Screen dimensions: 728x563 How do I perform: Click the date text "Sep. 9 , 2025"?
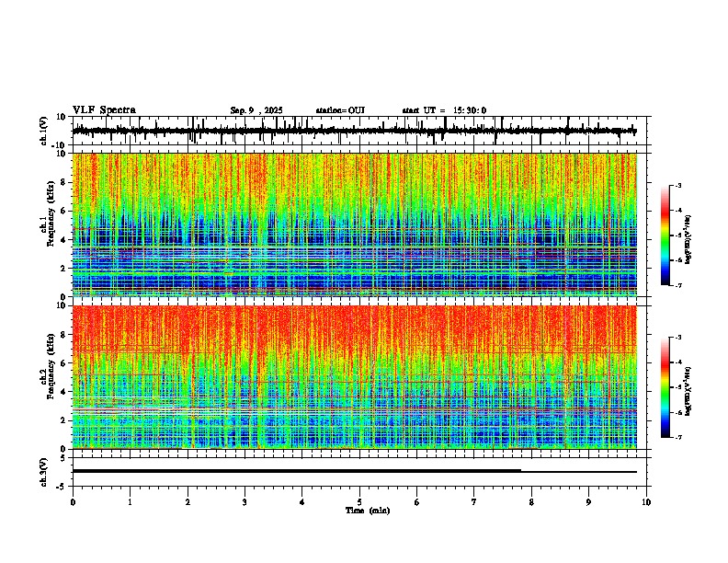(x=256, y=110)
